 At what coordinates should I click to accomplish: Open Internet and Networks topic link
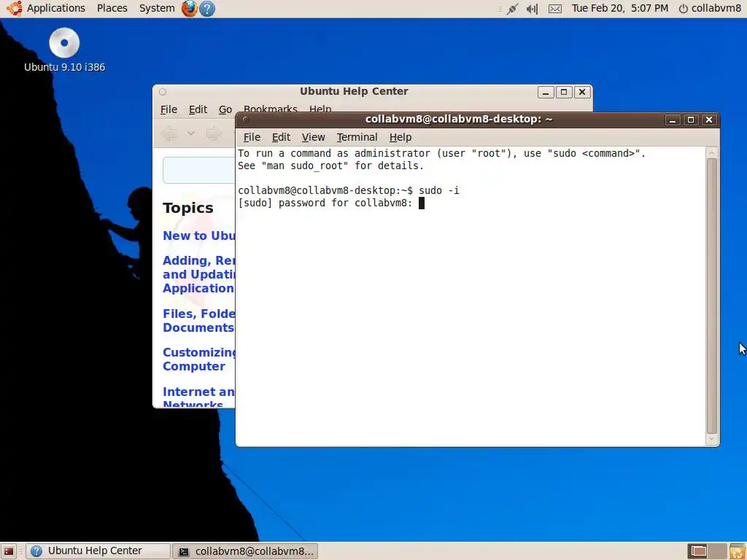coord(198,397)
